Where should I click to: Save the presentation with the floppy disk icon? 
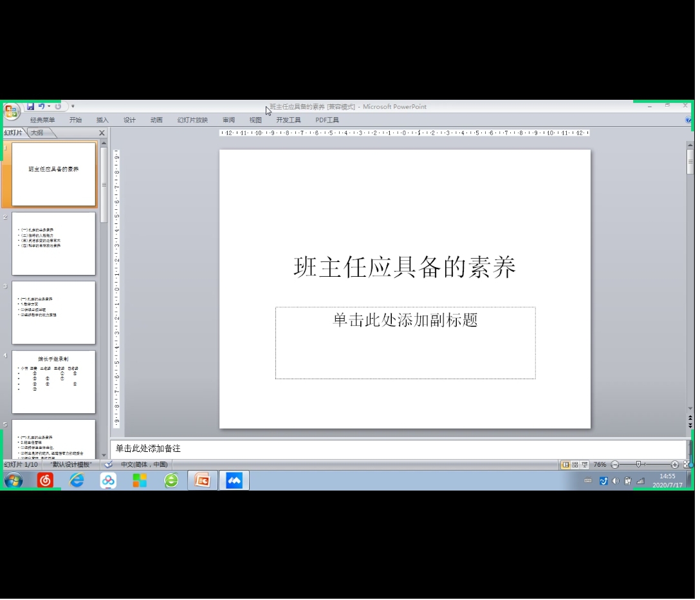[30, 106]
